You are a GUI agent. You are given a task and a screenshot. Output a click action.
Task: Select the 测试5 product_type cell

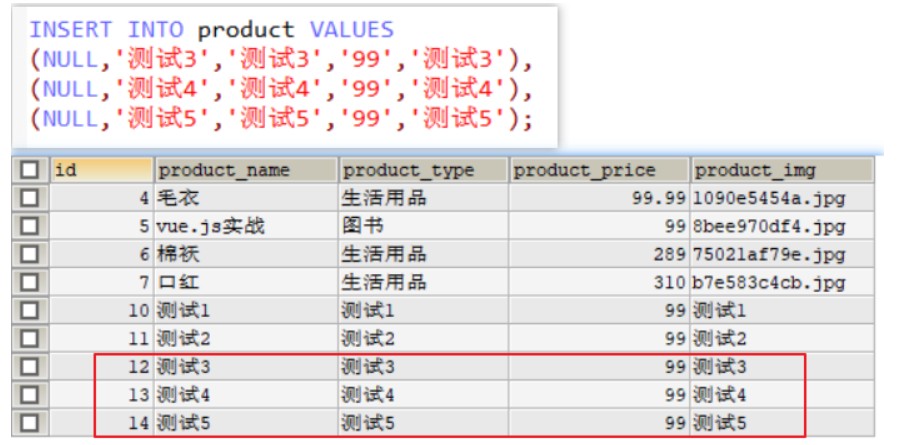[424, 423]
